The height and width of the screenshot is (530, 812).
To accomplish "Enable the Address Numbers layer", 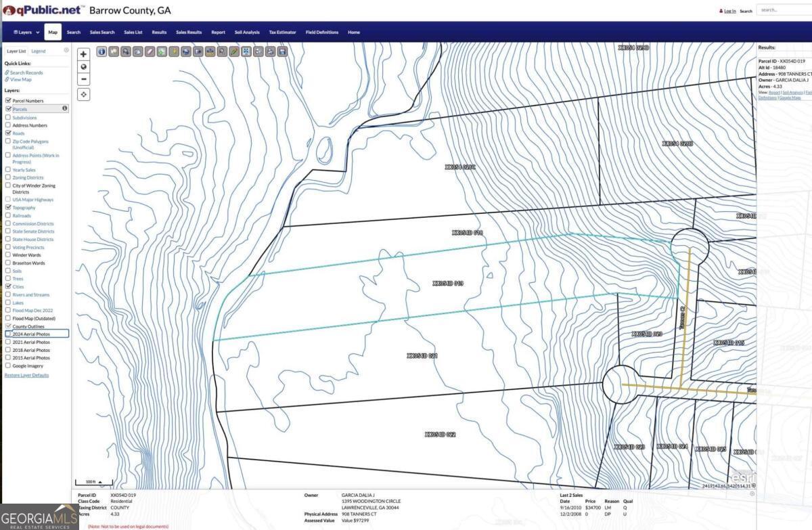I will coord(8,125).
